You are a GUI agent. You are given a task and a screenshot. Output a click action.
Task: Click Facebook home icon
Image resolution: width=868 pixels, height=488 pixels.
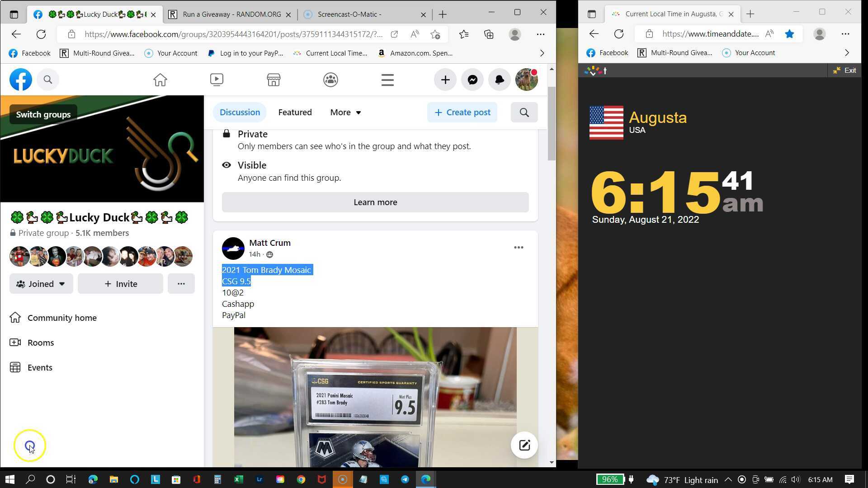click(160, 80)
